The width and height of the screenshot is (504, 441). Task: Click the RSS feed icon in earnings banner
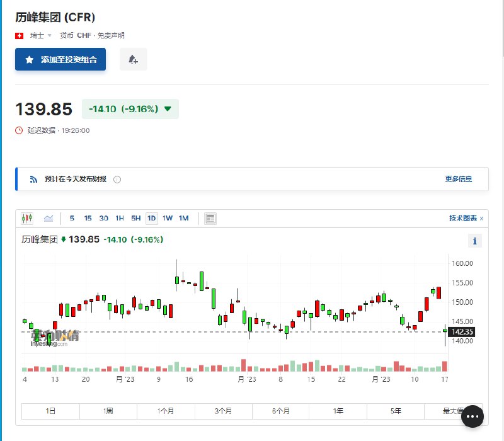(33, 179)
